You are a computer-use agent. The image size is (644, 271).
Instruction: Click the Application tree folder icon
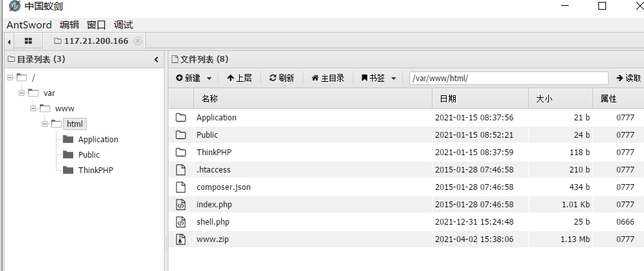(x=67, y=139)
